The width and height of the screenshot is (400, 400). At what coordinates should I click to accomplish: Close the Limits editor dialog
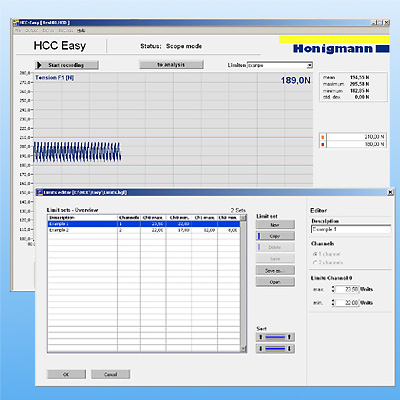(390, 192)
